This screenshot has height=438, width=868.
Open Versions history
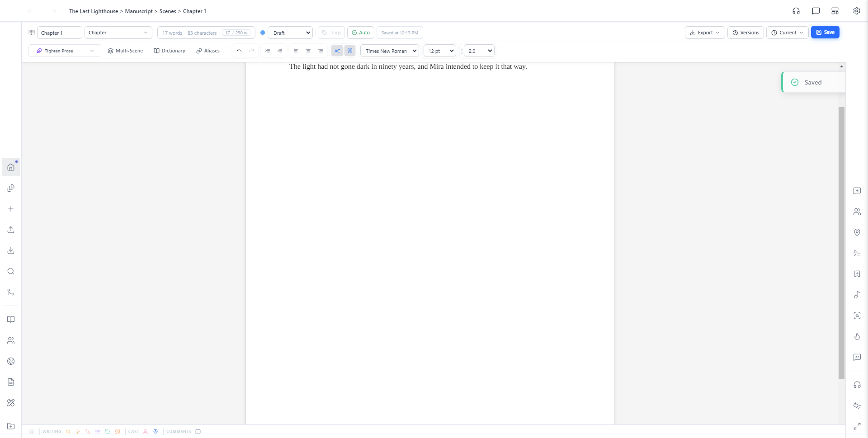coord(746,33)
